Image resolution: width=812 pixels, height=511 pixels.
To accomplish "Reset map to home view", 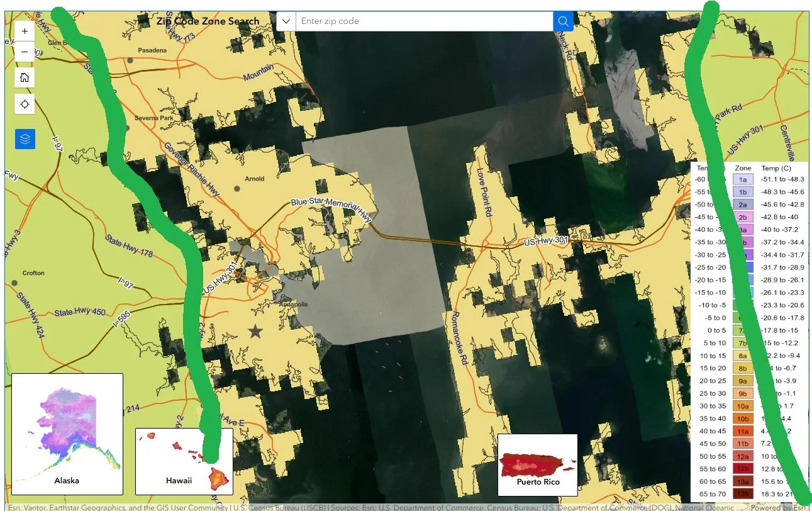I will [x=25, y=77].
